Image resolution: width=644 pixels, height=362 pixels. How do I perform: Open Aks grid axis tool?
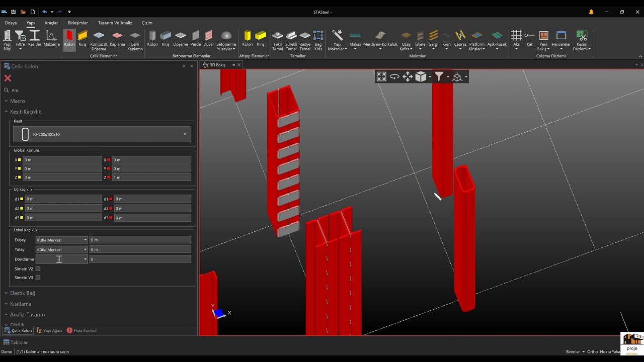tap(516, 40)
